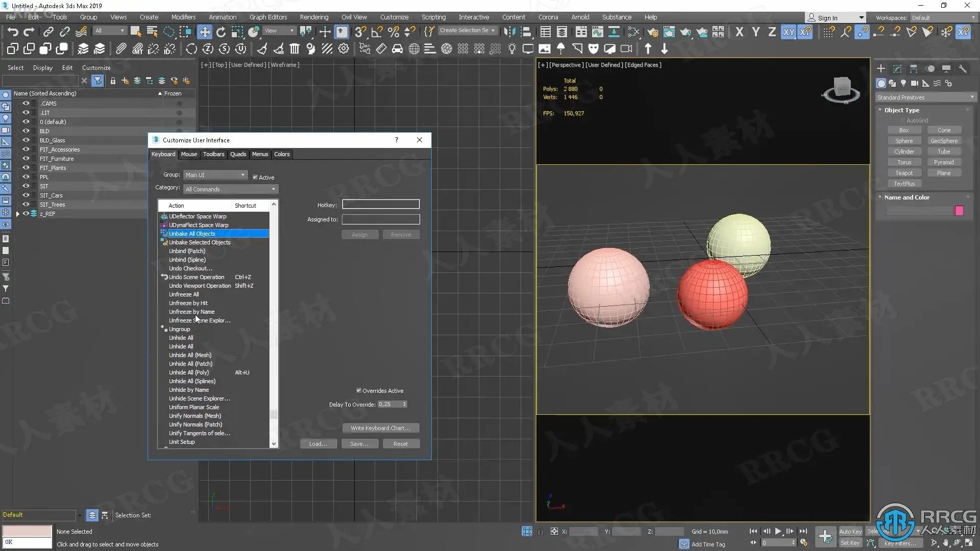Open the Group dropdown showing Main UI
The width and height of the screenshot is (980, 551).
[x=215, y=175]
